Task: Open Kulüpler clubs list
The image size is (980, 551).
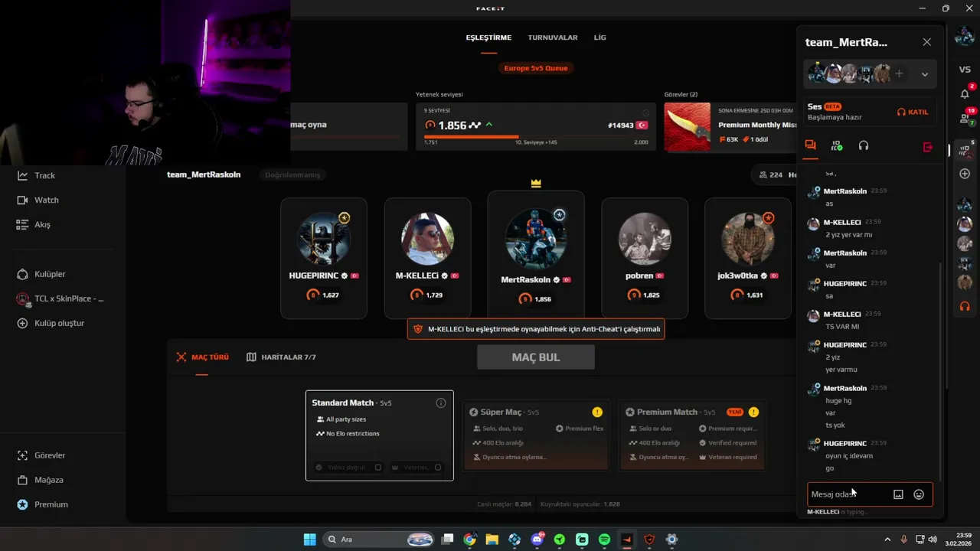Action: (41, 274)
